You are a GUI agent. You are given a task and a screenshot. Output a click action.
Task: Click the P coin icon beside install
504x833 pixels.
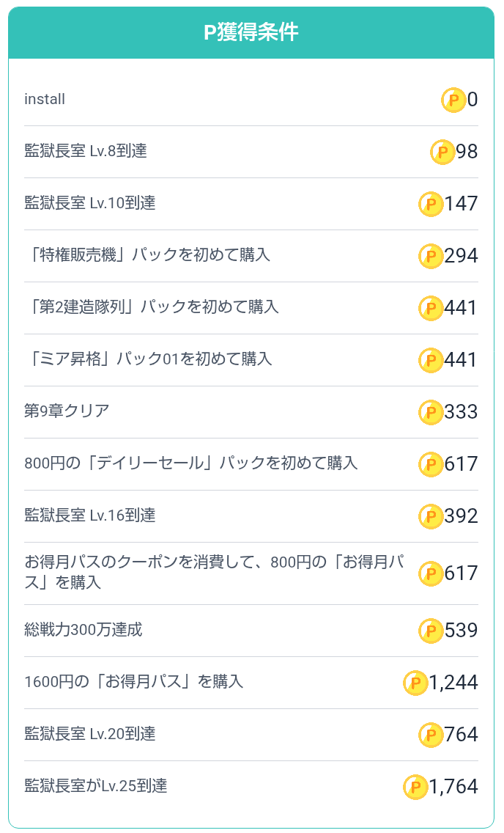tap(453, 100)
